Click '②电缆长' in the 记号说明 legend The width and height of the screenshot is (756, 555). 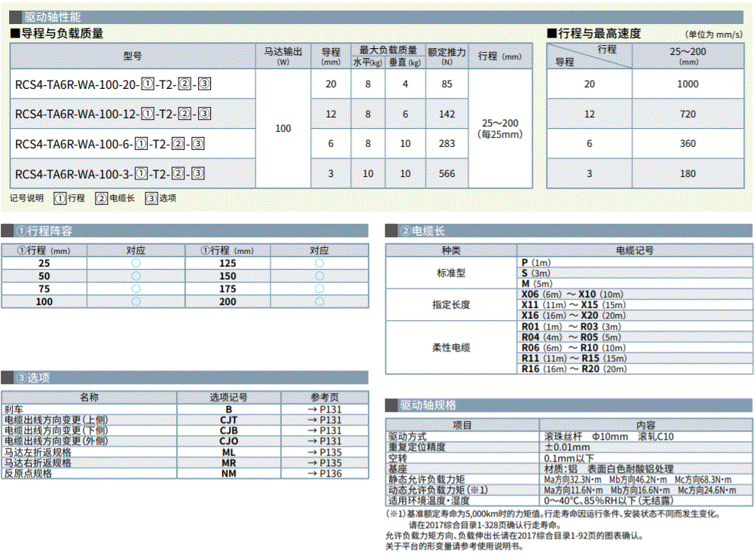point(115,198)
